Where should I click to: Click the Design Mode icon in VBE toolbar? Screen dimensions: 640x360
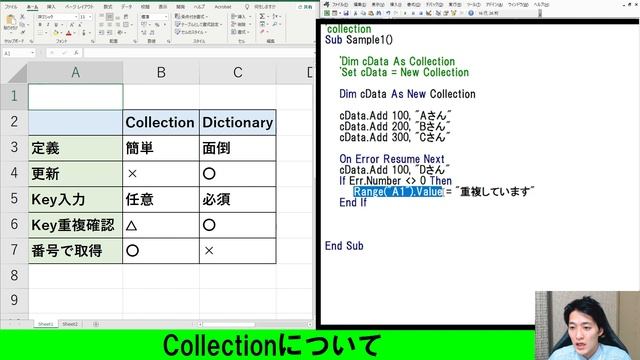pos(429,13)
